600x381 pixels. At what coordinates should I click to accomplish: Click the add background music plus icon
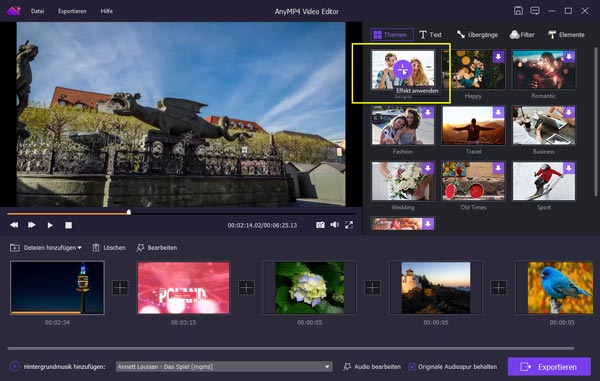[x=15, y=366]
